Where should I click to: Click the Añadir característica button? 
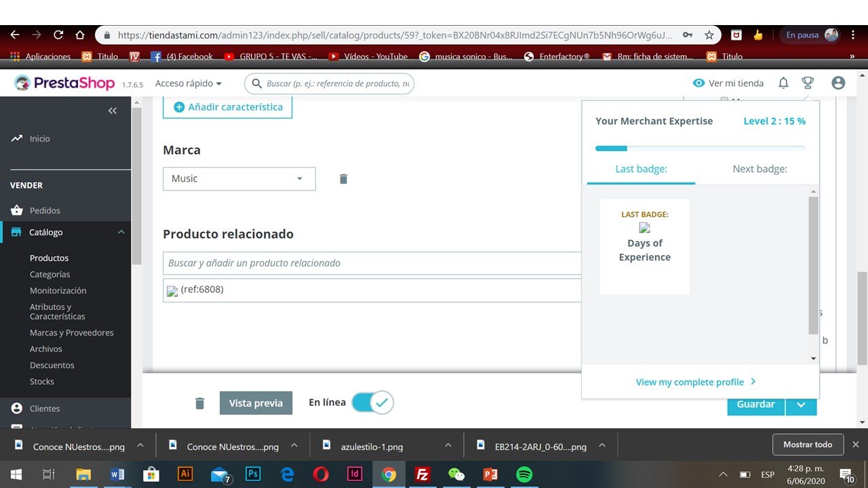coord(227,107)
